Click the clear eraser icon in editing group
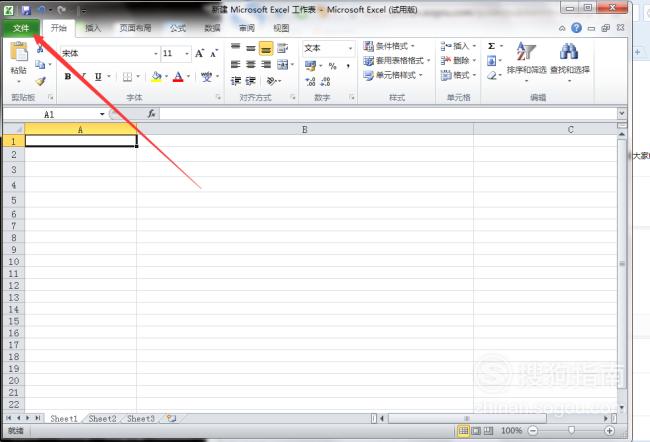This screenshot has width=650, height=442. [x=492, y=75]
